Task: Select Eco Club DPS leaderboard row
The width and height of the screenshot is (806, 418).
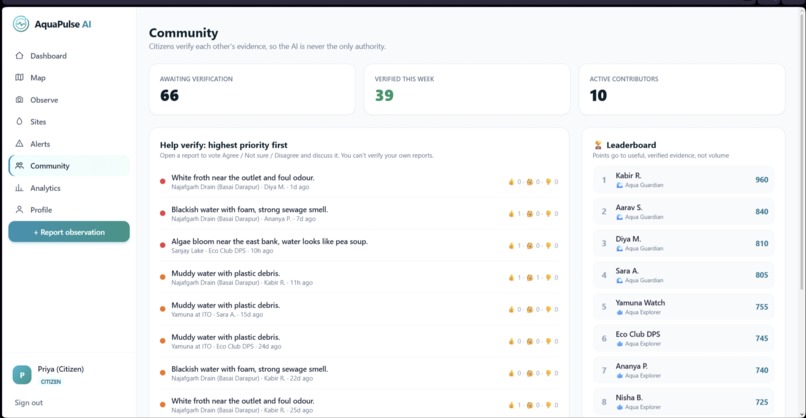Action: [x=684, y=338]
